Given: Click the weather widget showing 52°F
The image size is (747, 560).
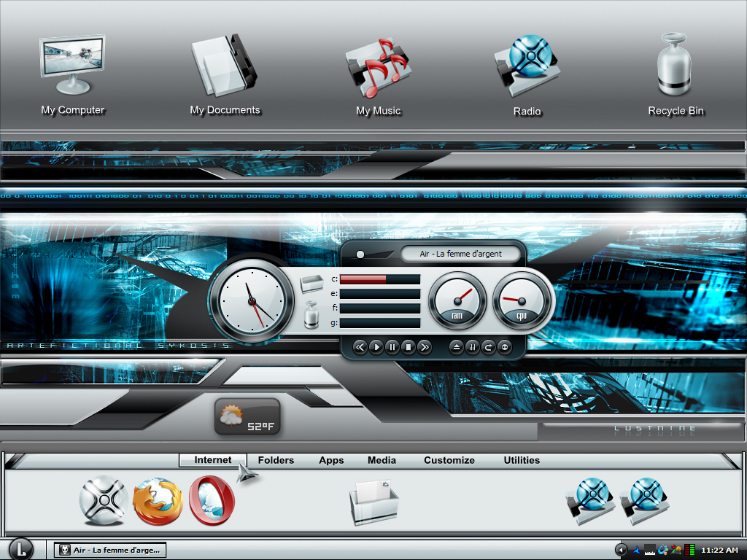Looking at the screenshot, I should point(247,417).
